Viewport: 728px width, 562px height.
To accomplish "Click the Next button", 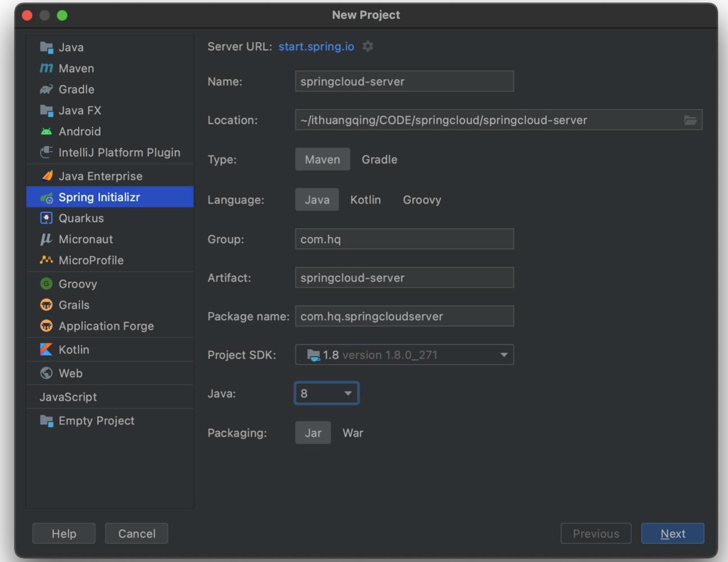I will tap(672, 533).
